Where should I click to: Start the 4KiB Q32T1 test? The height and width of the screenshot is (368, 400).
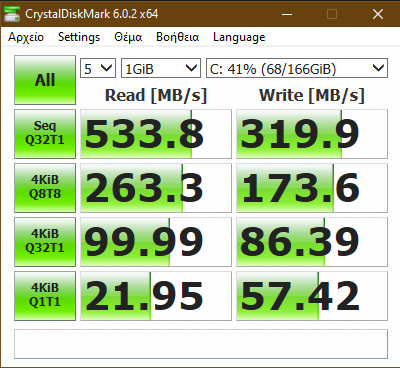click(x=45, y=242)
